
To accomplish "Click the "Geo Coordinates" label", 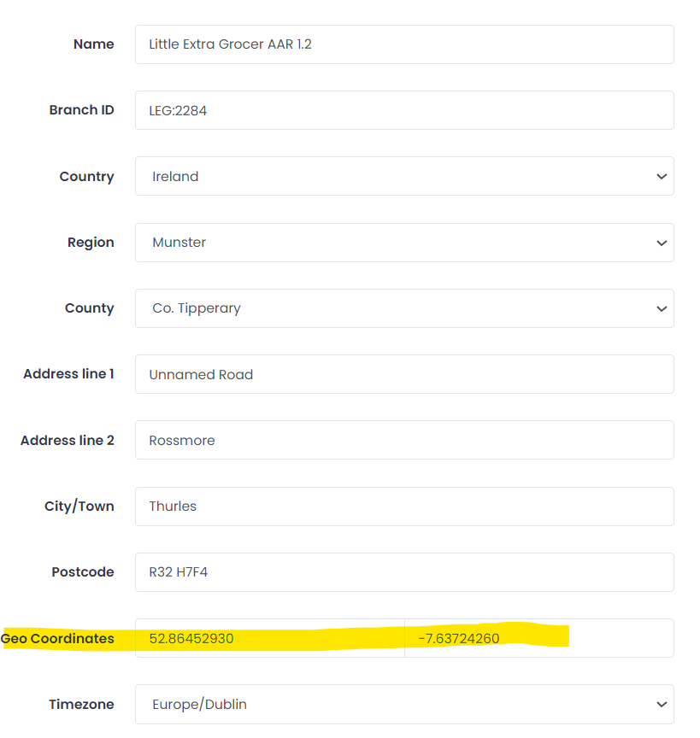I will click(58, 639).
